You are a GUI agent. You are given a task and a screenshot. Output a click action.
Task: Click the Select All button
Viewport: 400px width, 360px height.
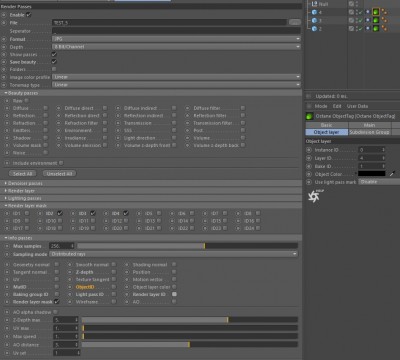coord(23,174)
